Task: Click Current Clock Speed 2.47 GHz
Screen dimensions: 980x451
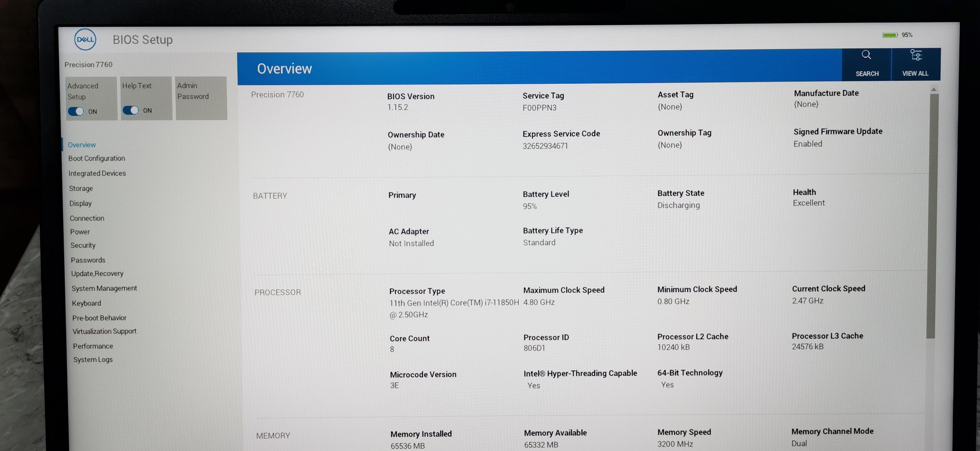Action: point(808,301)
